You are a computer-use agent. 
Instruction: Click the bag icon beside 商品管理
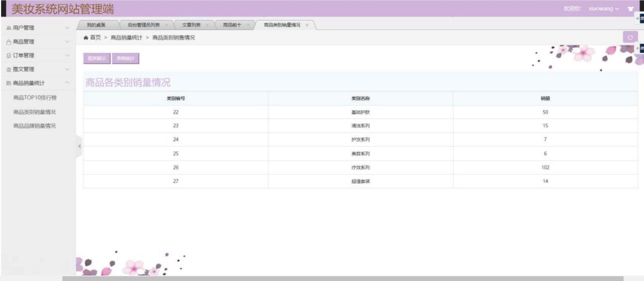(x=9, y=42)
